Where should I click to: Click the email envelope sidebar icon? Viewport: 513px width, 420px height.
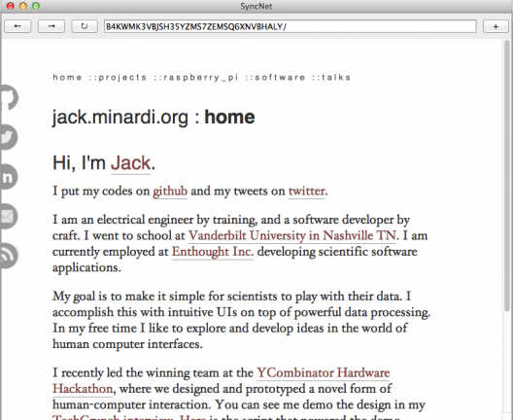pyautogui.click(x=9, y=216)
